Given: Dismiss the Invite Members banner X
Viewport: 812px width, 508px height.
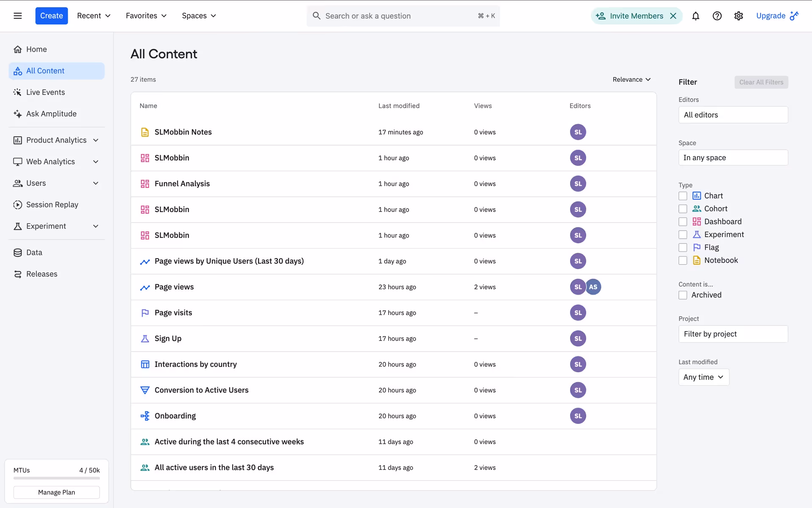Looking at the screenshot, I should (x=673, y=16).
